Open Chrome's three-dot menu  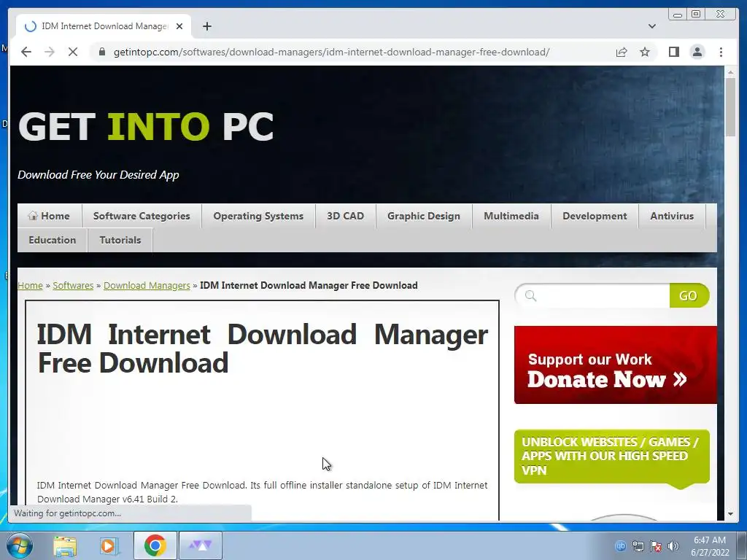point(721,52)
